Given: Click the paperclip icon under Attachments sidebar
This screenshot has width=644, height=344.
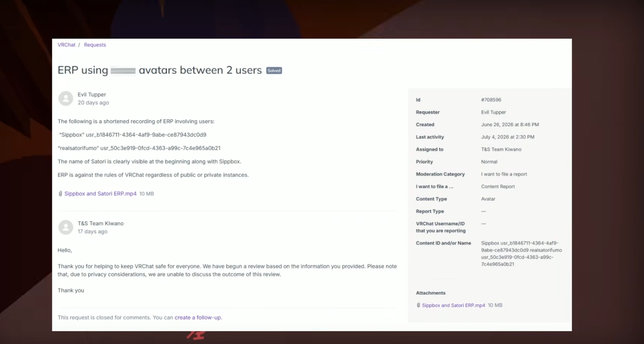Looking at the screenshot, I should (x=418, y=305).
